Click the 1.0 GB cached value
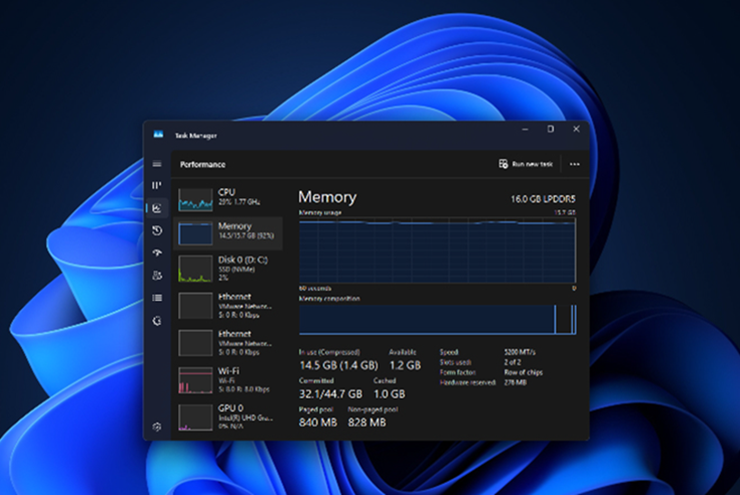Image resolution: width=740 pixels, height=495 pixels. 389,394
